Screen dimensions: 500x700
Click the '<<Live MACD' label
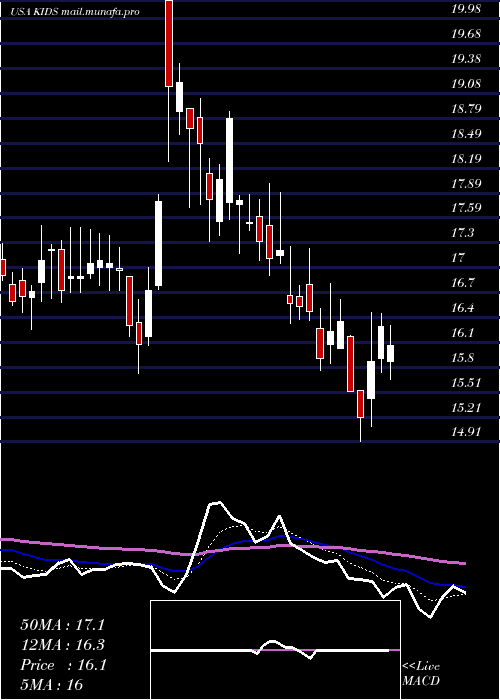tap(421, 674)
